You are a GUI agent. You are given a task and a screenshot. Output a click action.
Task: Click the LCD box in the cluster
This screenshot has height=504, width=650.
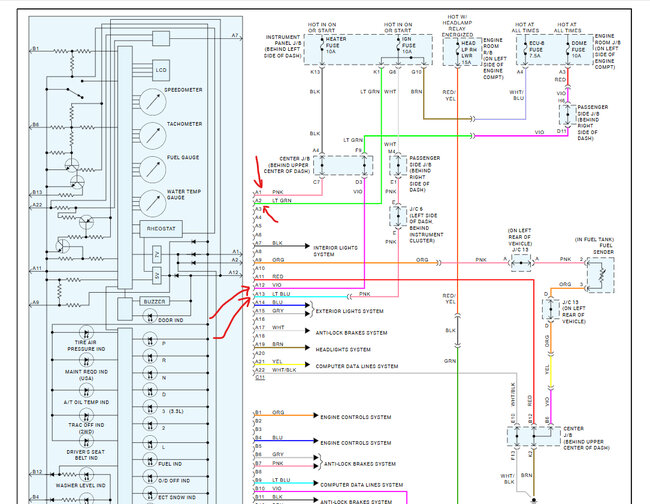161,70
